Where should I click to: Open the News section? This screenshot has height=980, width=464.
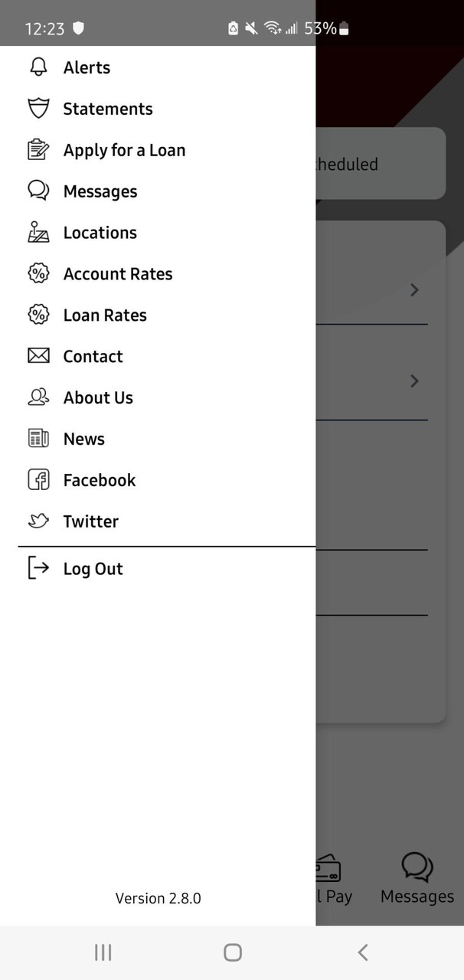click(83, 439)
